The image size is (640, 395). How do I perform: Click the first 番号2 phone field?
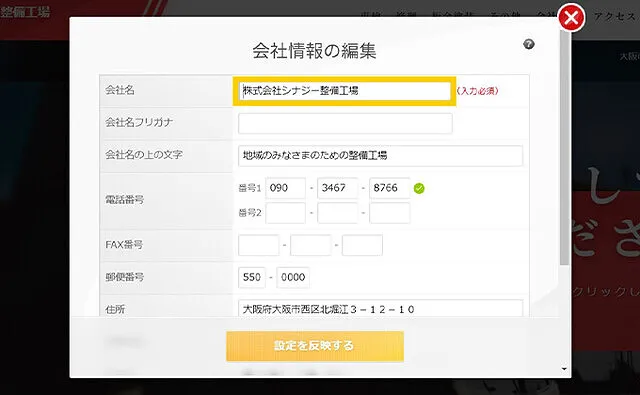coord(285,213)
